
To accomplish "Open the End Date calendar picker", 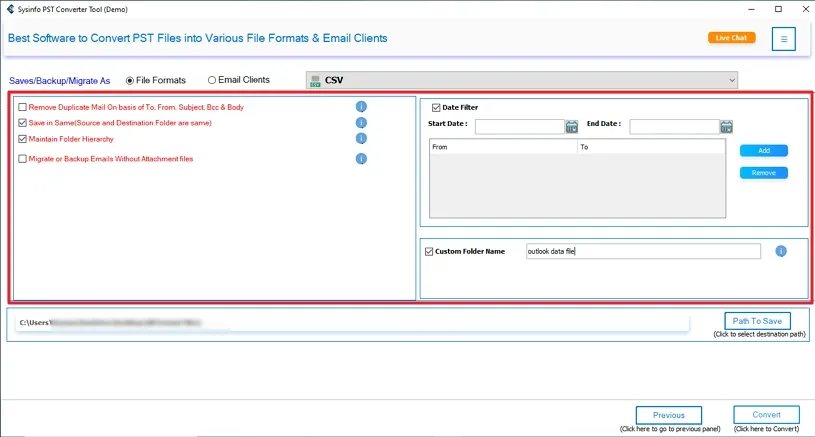I will [x=726, y=126].
